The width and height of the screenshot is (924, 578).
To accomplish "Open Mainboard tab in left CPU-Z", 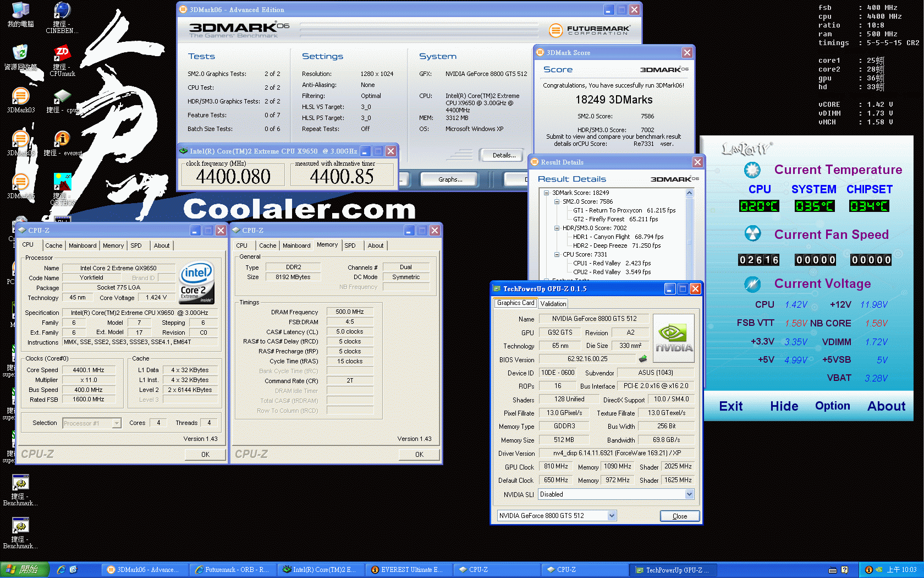I will (x=82, y=246).
